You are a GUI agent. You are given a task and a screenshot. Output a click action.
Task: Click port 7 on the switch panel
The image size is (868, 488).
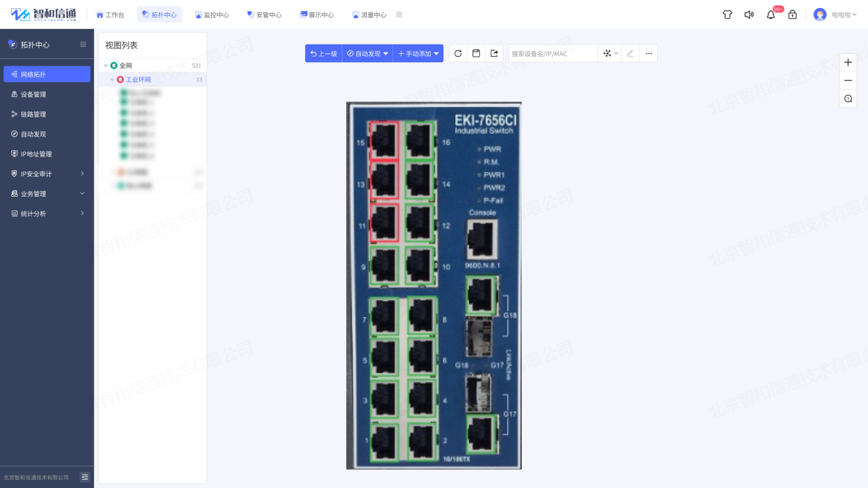point(385,317)
